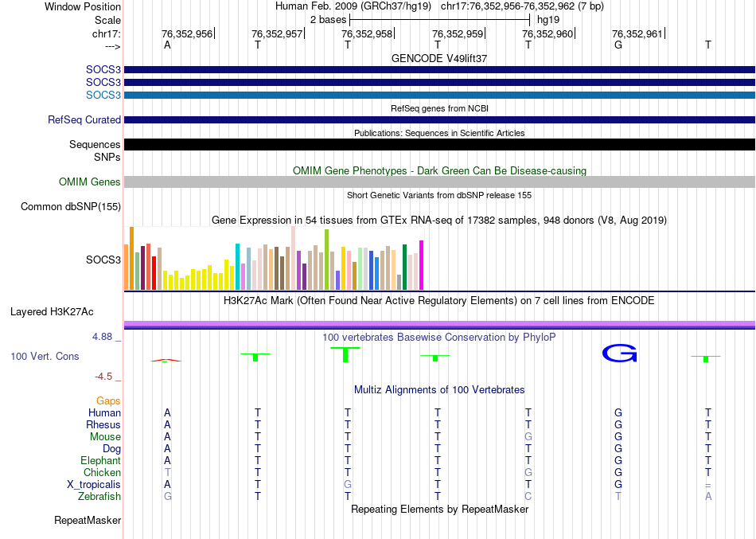Click the G base in the reference sequence row
Viewport: 756px width, 539px height.
618,45
